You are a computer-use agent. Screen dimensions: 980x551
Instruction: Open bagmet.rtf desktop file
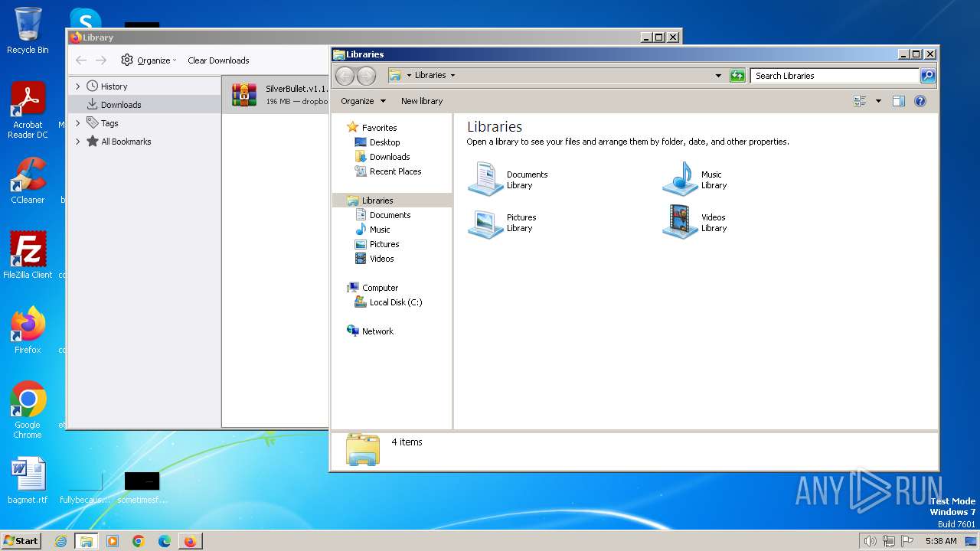[28, 481]
